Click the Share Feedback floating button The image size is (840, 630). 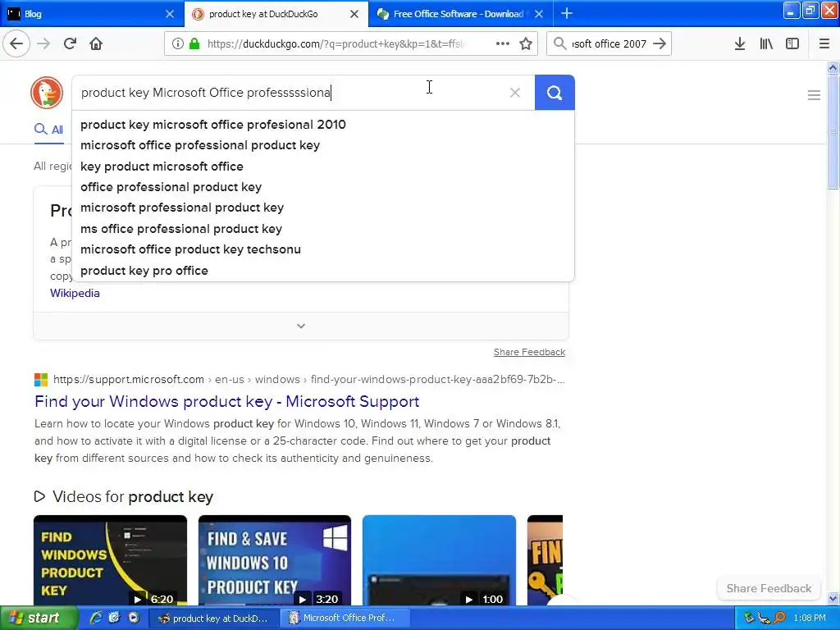(769, 588)
